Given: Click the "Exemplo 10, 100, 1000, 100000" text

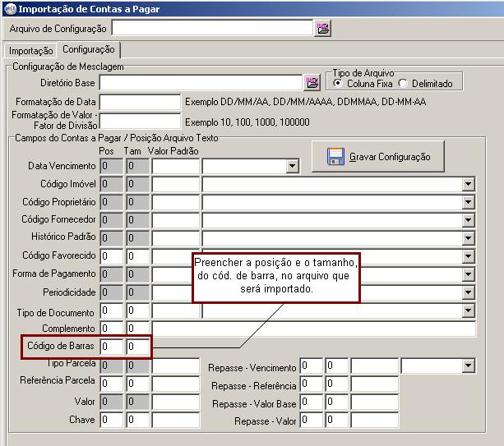Looking at the screenshot, I should 247,122.
